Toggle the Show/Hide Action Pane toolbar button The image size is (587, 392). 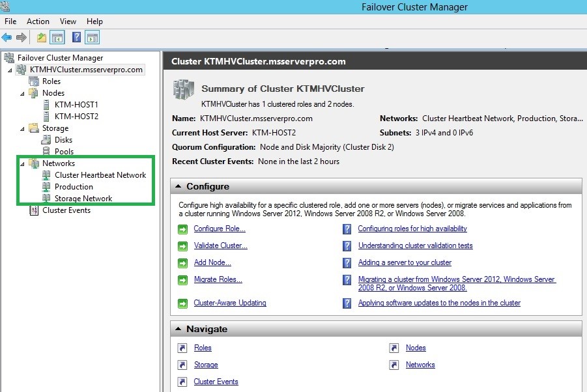pos(93,37)
